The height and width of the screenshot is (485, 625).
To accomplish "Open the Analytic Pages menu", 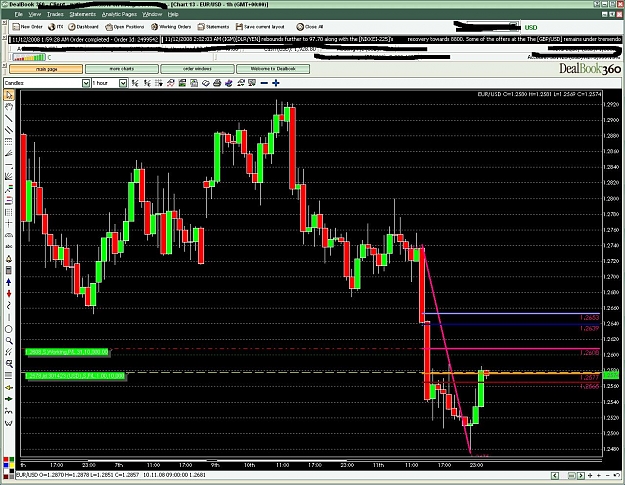I will pyautogui.click(x=119, y=14).
